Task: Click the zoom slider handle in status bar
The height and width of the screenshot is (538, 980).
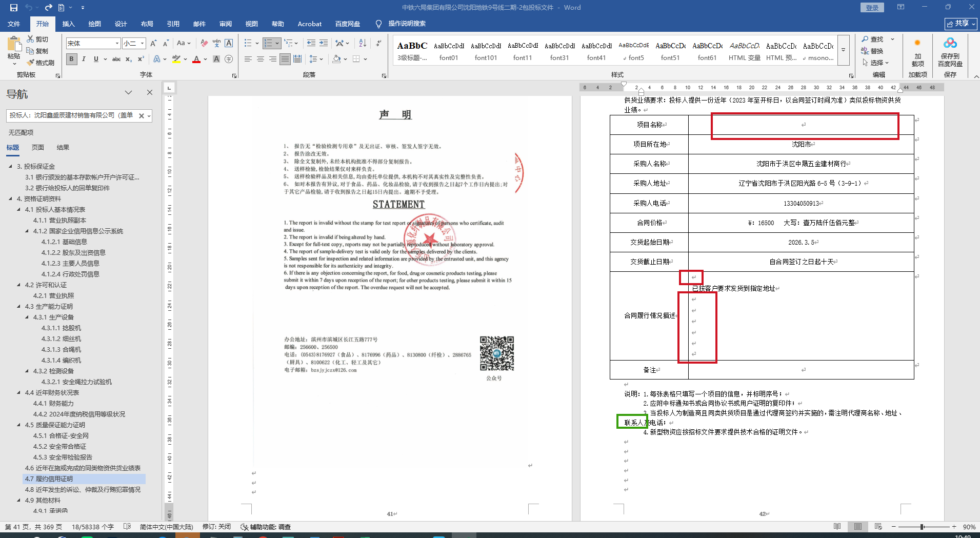Action: pyautogui.click(x=922, y=527)
